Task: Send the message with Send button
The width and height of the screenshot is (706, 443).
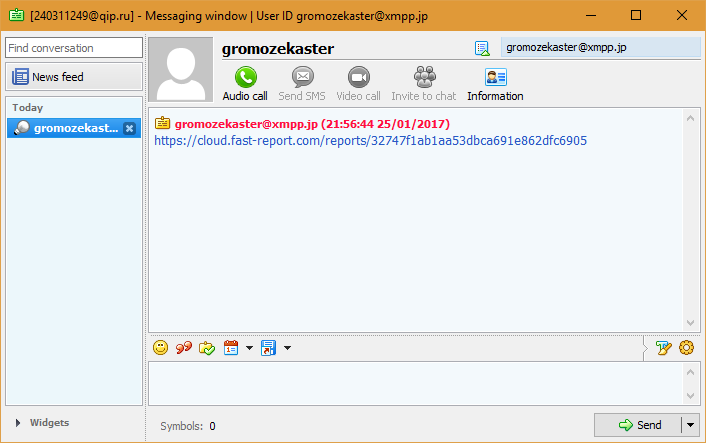Action: click(639, 425)
